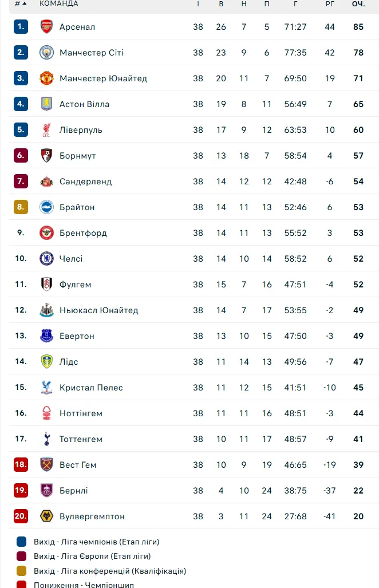This screenshot has width=379, height=588.
Task: Open the Кристал Пелес team link
Action: [91, 388]
